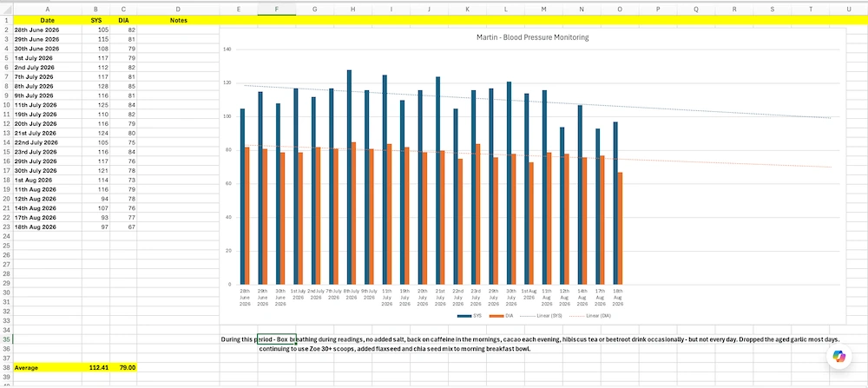Click SYS value 105 for 28th June

(95, 30)
